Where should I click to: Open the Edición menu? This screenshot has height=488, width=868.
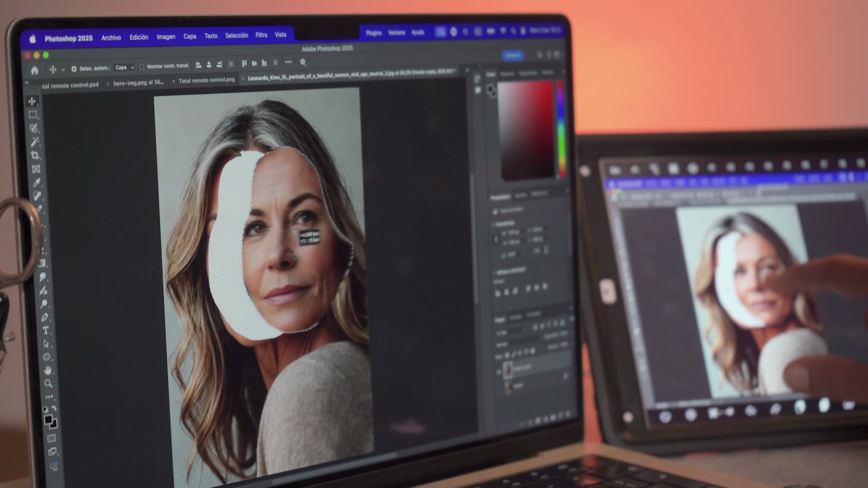139,37
